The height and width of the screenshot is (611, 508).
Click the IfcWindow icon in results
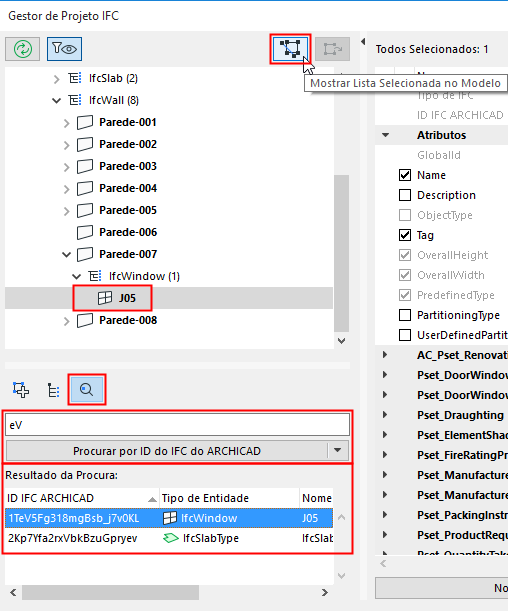pos(170,518)
